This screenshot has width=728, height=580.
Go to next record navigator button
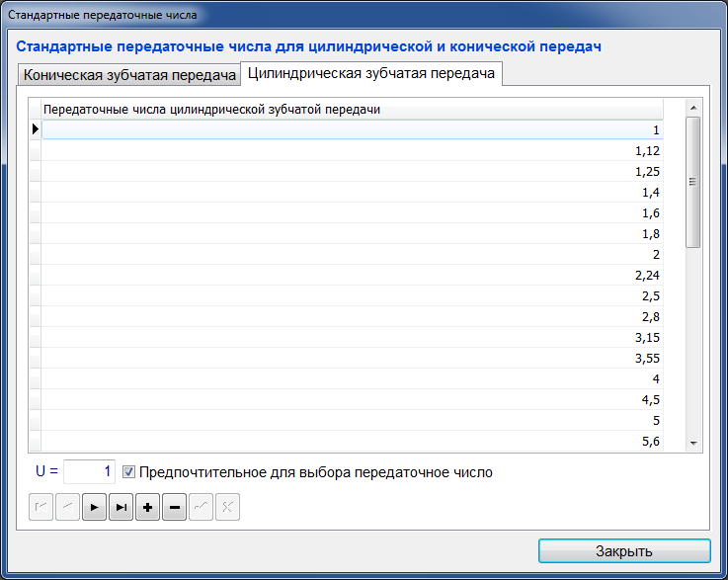pos(94,507)
